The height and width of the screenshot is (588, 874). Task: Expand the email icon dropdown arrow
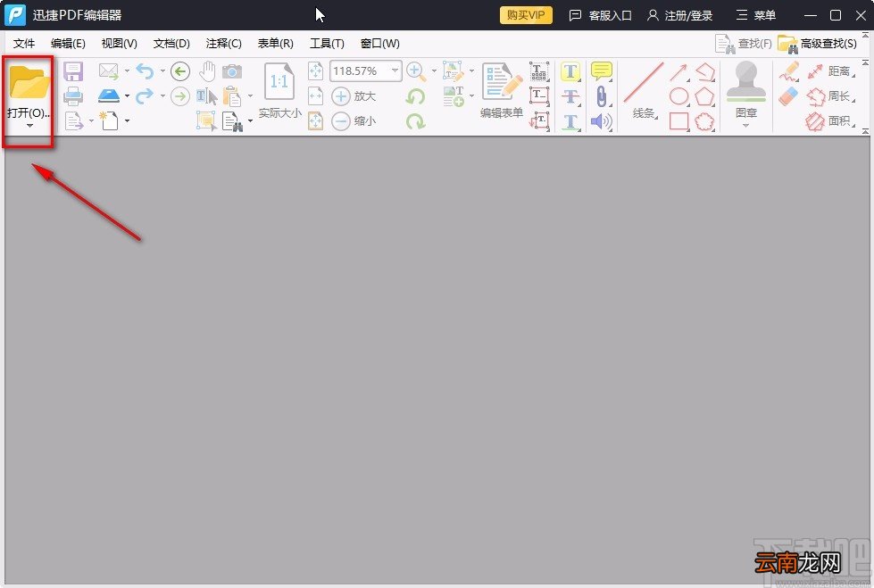pos(127,71)
